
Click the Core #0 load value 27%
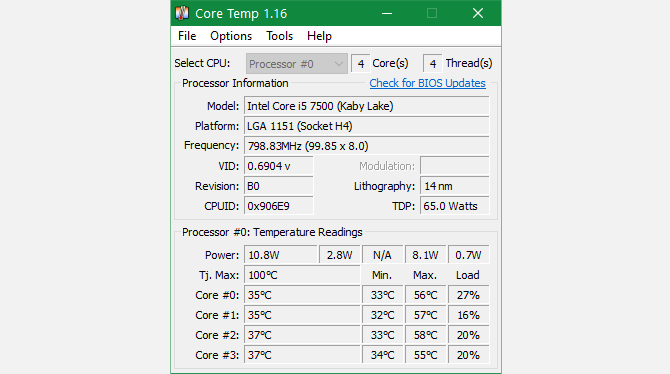click(468, 295)
